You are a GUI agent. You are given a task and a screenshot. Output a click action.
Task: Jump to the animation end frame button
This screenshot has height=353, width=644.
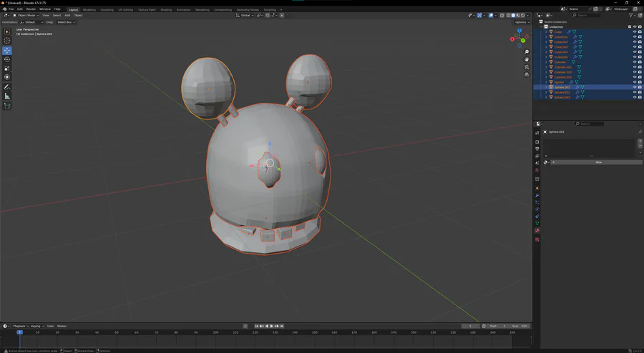point(282,326)
